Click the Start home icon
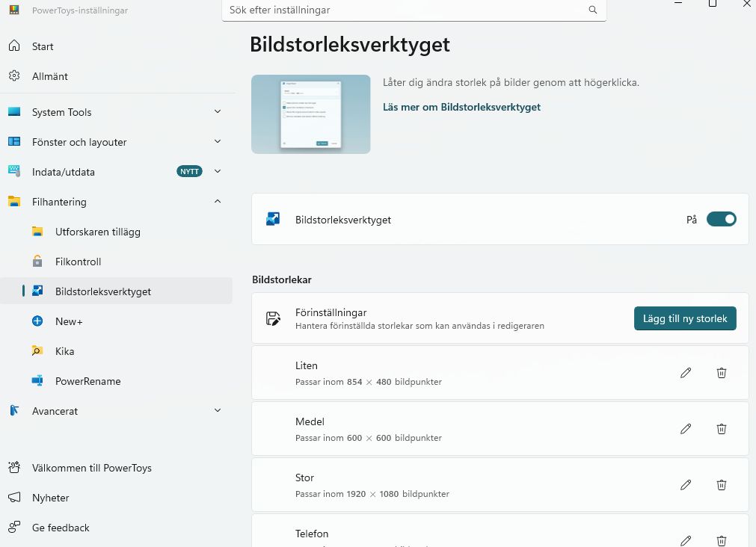 [x=14, y=46]
